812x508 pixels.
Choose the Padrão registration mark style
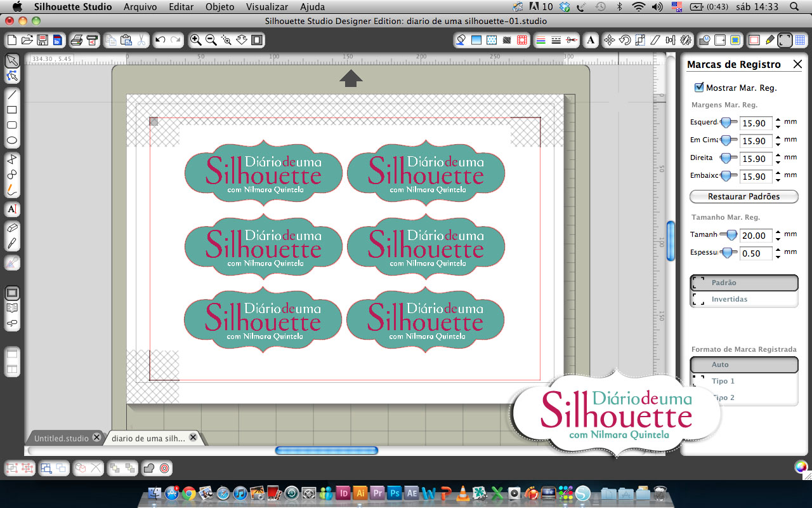click(x=743, y=283)
